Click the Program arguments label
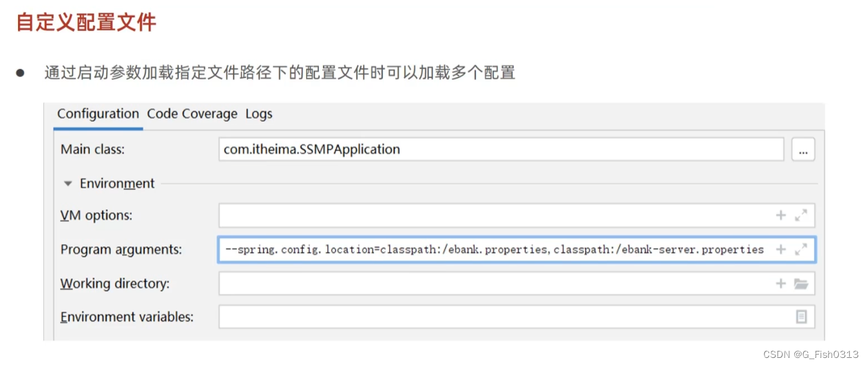 tap(121, 249)
